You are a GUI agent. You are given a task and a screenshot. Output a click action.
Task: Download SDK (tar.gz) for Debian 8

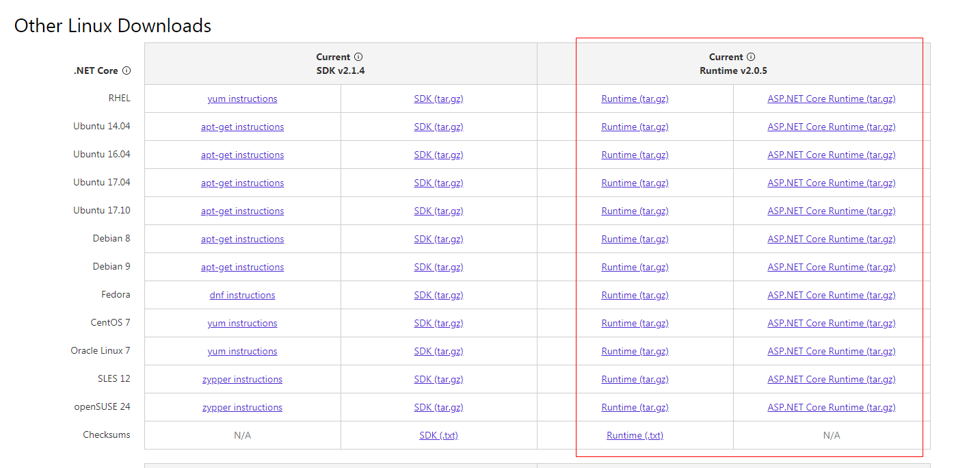coord(439,239)
